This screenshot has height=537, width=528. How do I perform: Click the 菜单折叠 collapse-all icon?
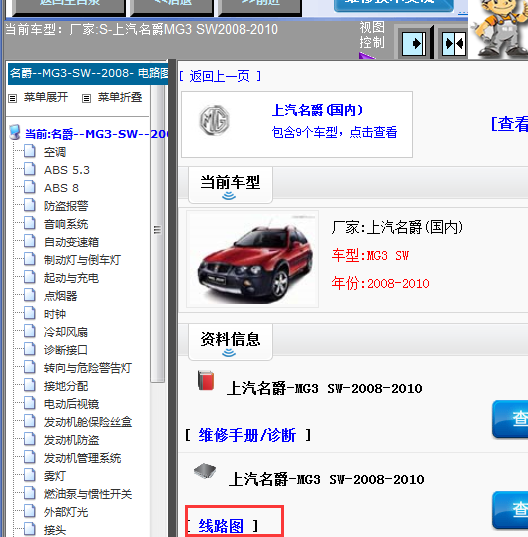click(x=86, y=99)
